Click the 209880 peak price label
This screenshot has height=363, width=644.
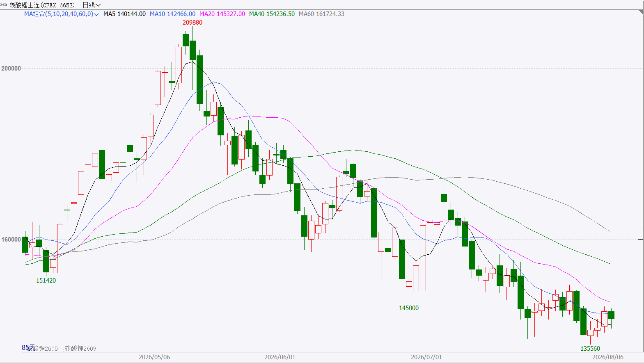(193, 23)
